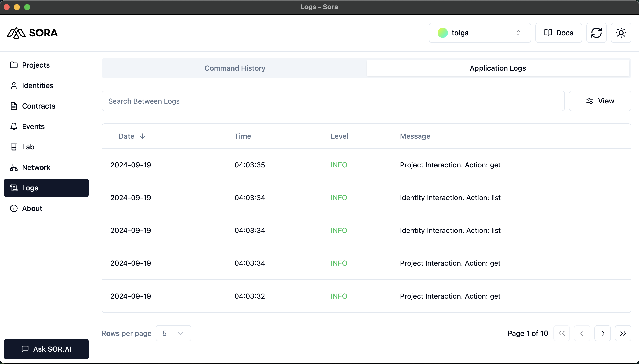Expand the tolga identity selector
This screenshot has width=639, height=364.
pyautogui.click(x=480, y=33)
